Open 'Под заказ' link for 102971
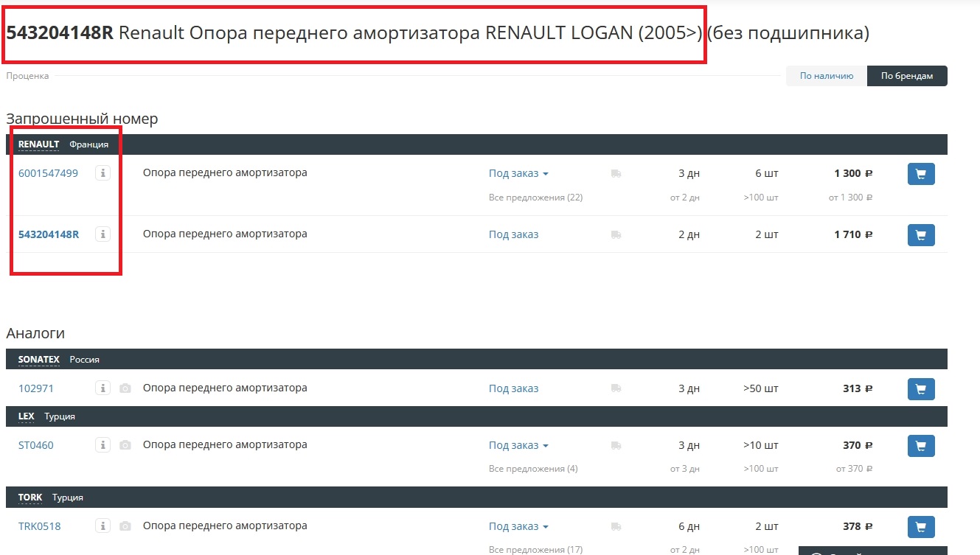Screen dimensions: 980x555 click(513, 388)
